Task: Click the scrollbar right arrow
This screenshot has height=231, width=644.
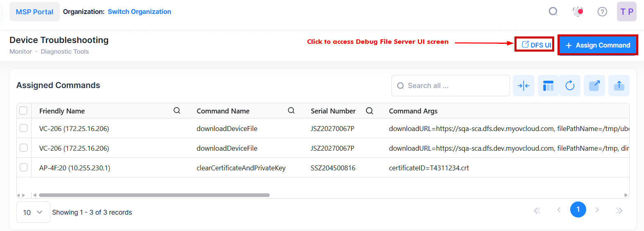Action: click(626, 195)
